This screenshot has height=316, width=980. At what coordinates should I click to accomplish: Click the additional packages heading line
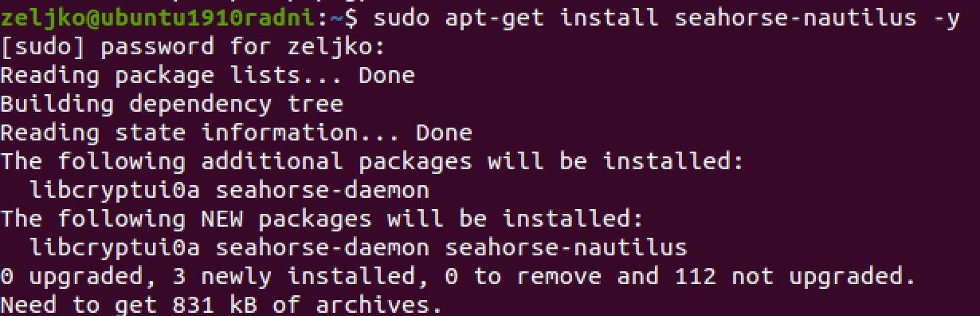[372, 161]
